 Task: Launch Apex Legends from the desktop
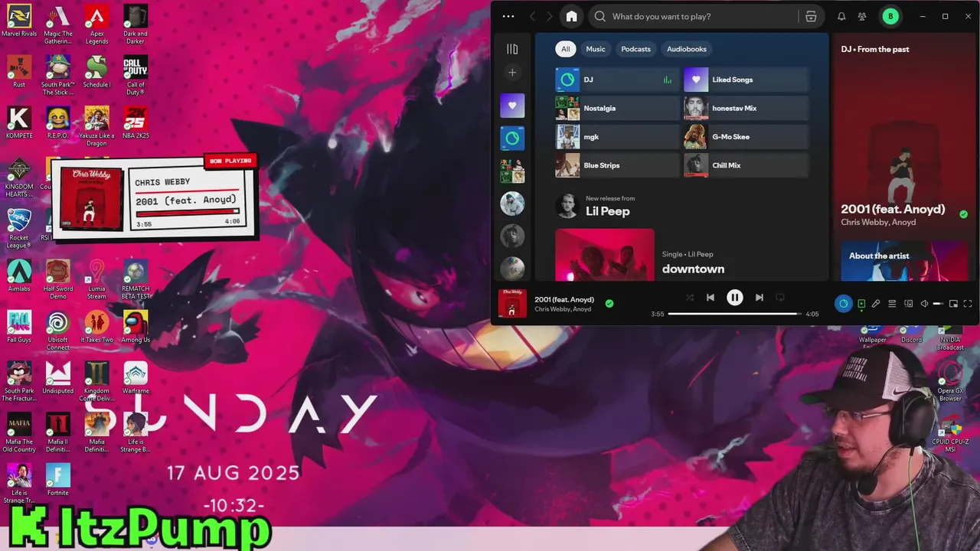pyautogui.click(x=96, y=24)
